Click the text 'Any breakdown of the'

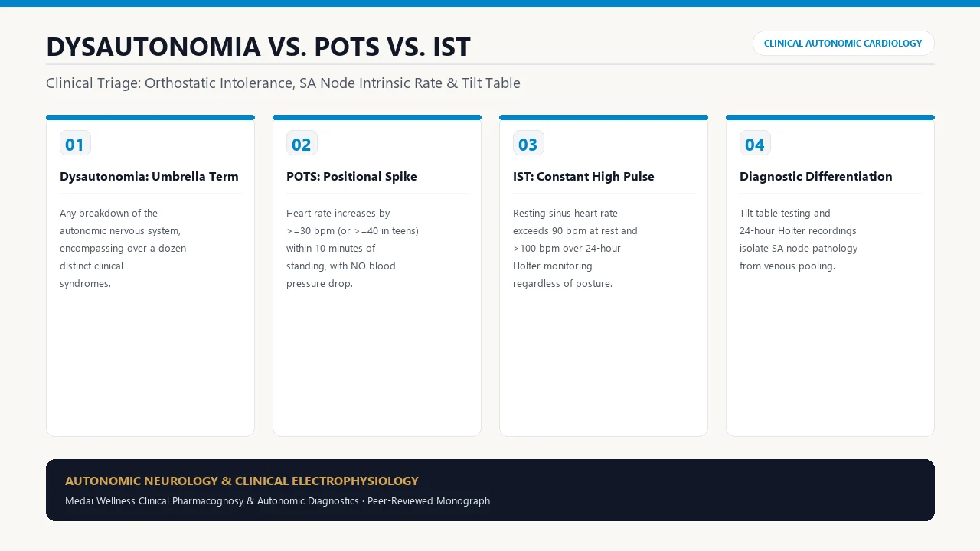pos(109,214)
